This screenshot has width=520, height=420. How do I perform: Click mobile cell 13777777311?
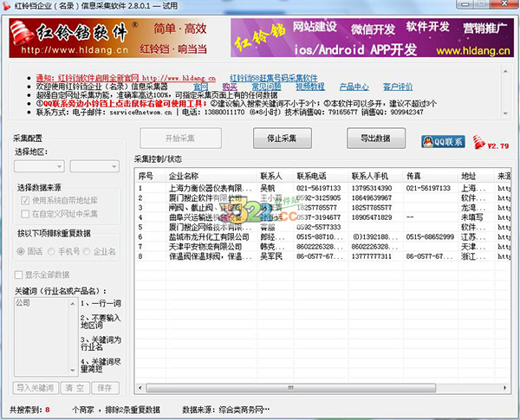point(372,256)
